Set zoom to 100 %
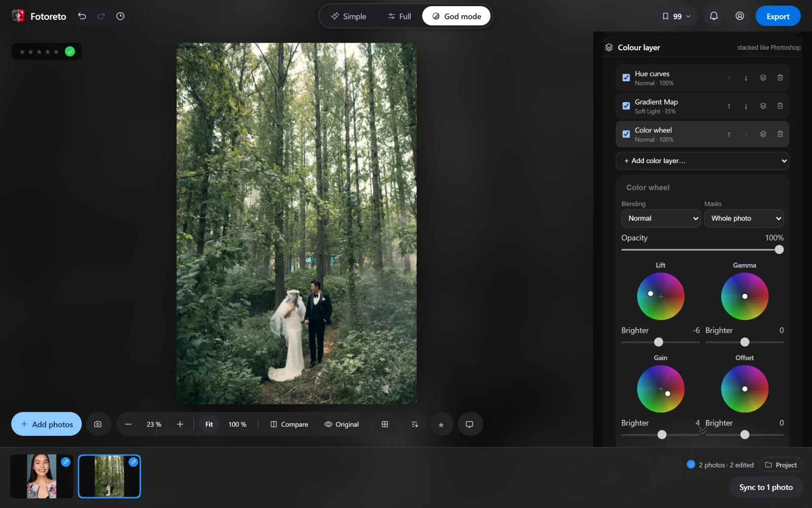 coord(237,424)
